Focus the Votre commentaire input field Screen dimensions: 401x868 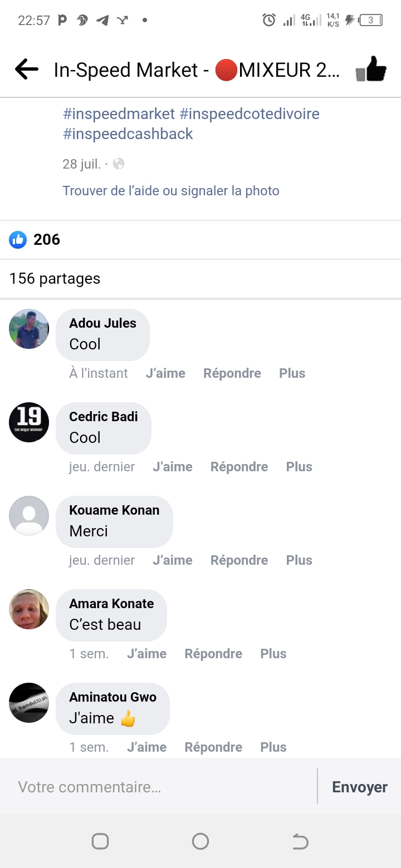(x=162, y=787)
